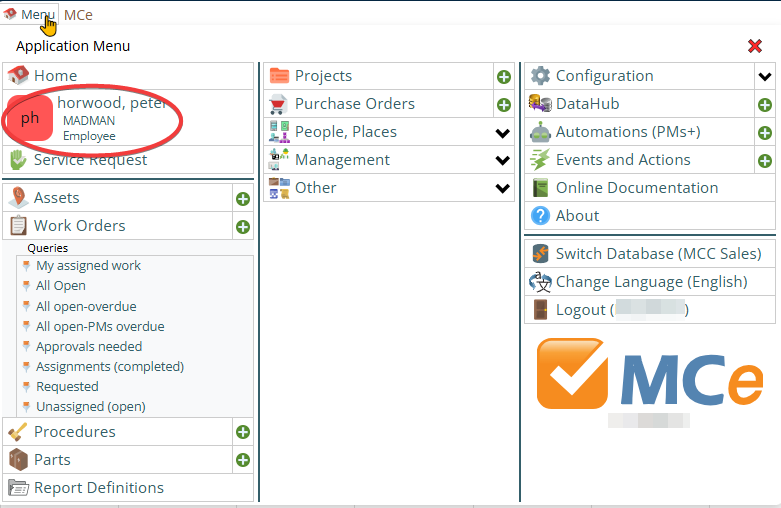The height and width of the screenshot is (508, 781).
Task: Open the About entry
Action: pos(650,216)
